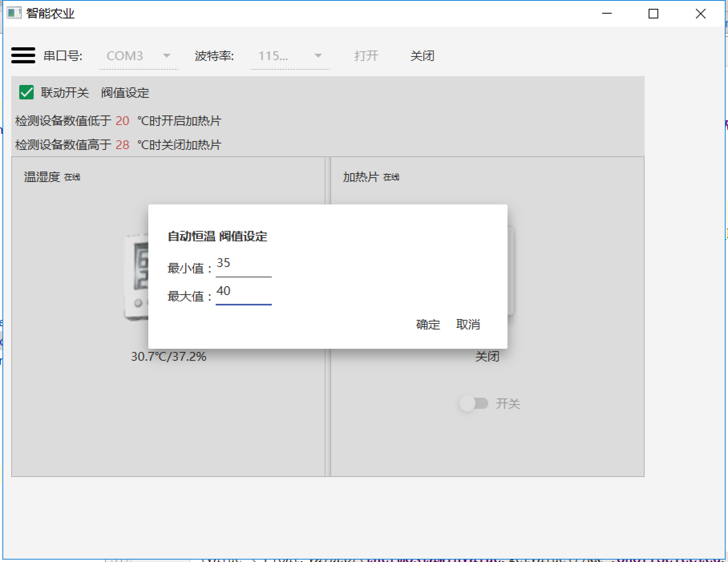Click the red threshold value 28
728x562 pixels.
pyautogui.click(x=122, y=145)
